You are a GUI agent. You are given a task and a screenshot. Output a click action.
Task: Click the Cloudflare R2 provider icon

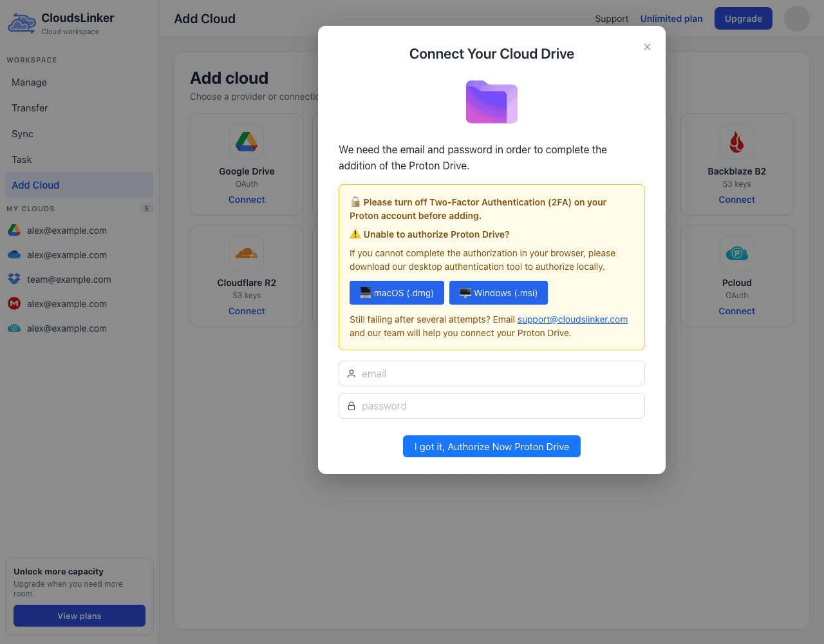click(247, 253)
